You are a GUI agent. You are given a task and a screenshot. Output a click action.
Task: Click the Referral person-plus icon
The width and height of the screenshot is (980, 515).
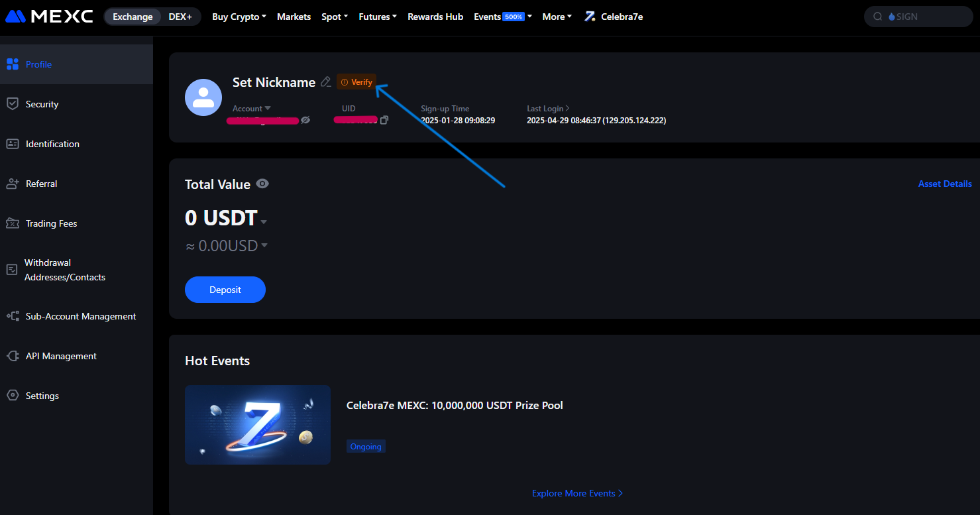pyautogui.click(x=13, y=184)
